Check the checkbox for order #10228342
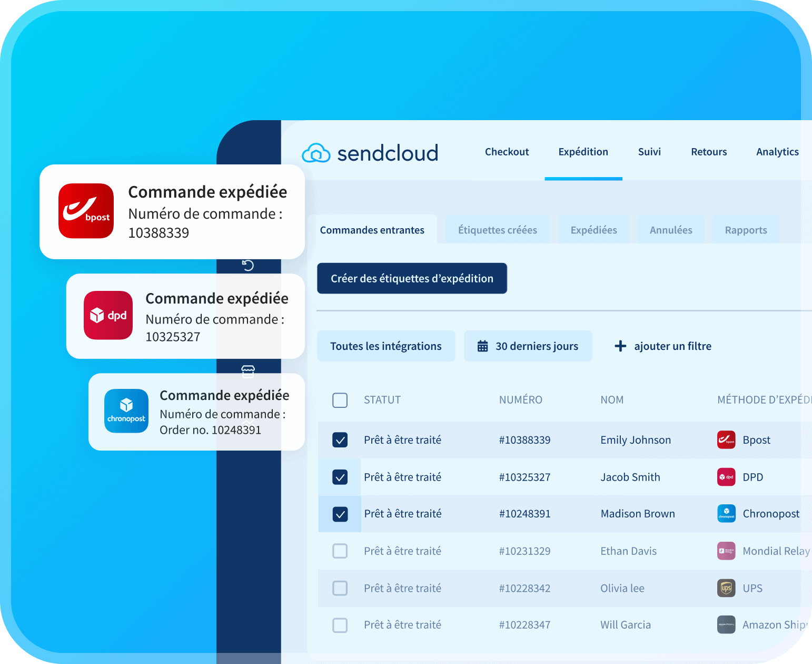 [340, 588]
